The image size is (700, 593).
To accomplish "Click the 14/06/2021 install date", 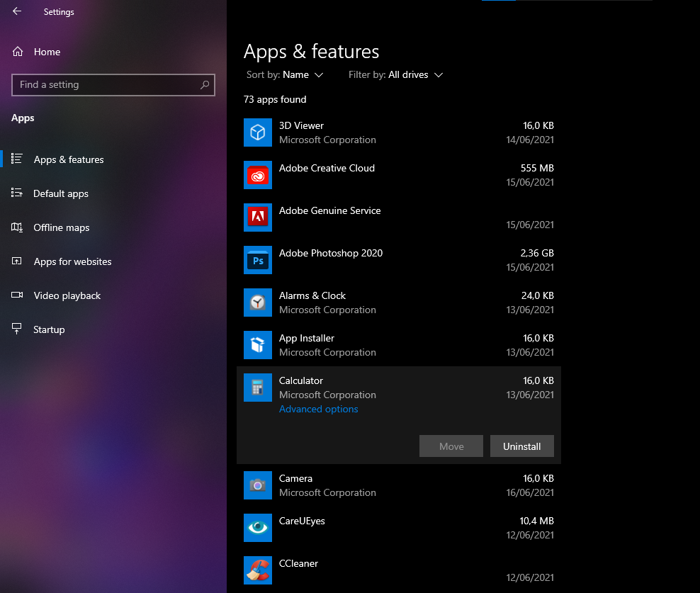I will 530,140.
